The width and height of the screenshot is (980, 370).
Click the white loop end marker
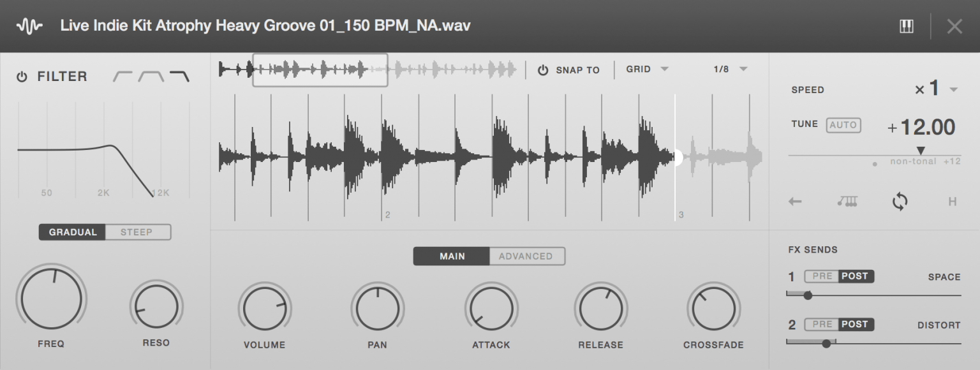[x=677, y=158]
